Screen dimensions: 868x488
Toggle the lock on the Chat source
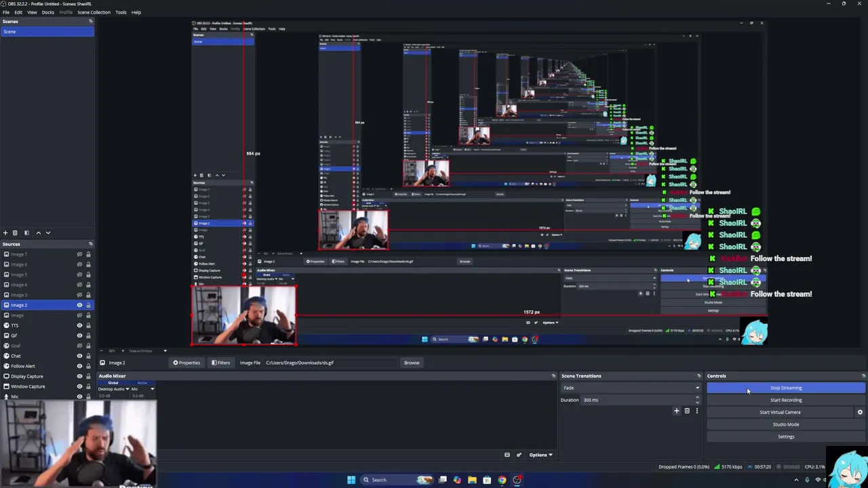point(88,356)
